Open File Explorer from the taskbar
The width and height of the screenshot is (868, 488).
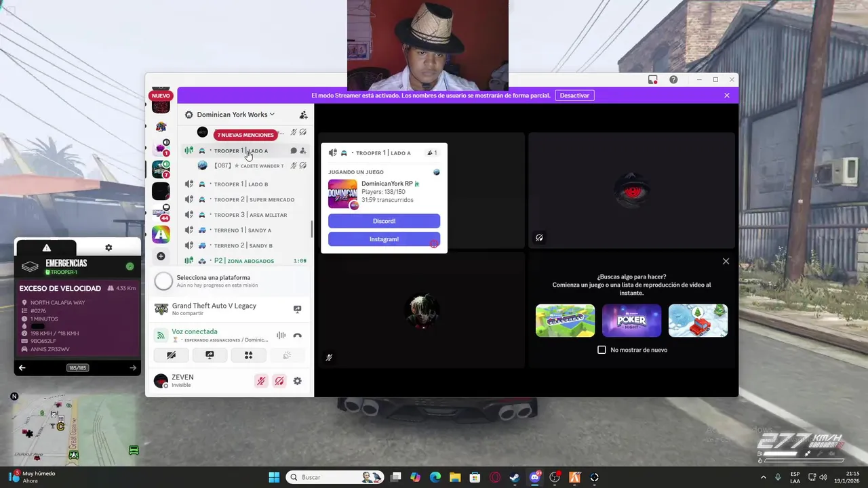[x=455, y=477]
